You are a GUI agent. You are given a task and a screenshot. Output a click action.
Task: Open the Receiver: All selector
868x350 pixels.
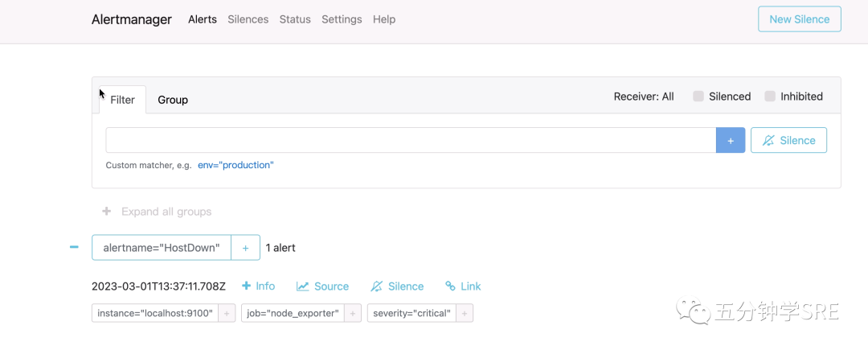pos(644,97)
